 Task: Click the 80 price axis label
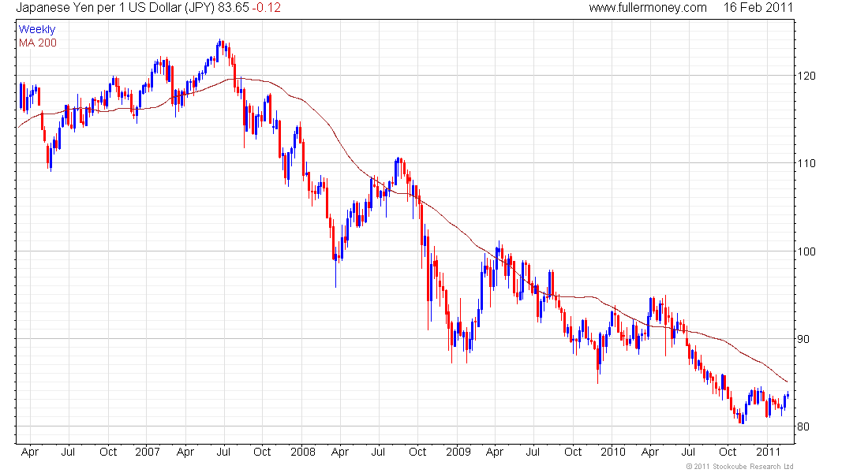[x=803, y=426]
